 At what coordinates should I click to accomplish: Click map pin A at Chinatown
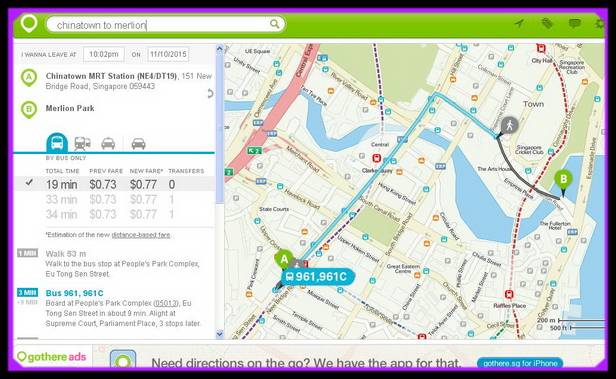click(x=284, y=260)
